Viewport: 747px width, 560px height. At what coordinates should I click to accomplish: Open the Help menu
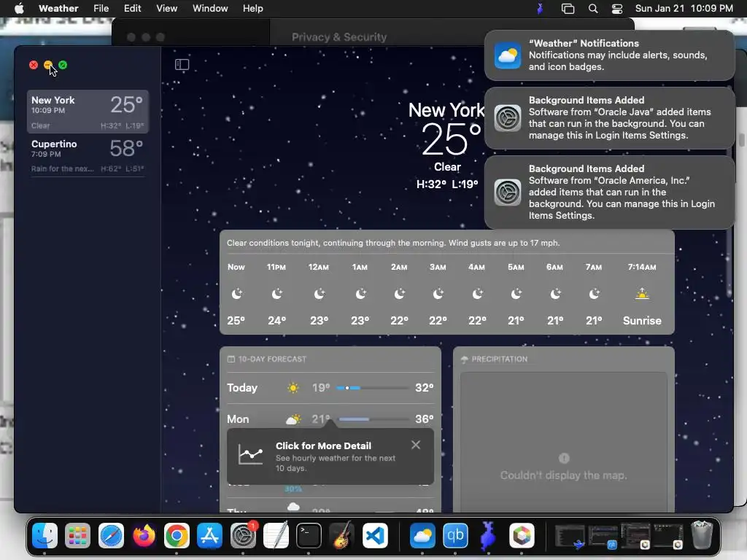252,8
